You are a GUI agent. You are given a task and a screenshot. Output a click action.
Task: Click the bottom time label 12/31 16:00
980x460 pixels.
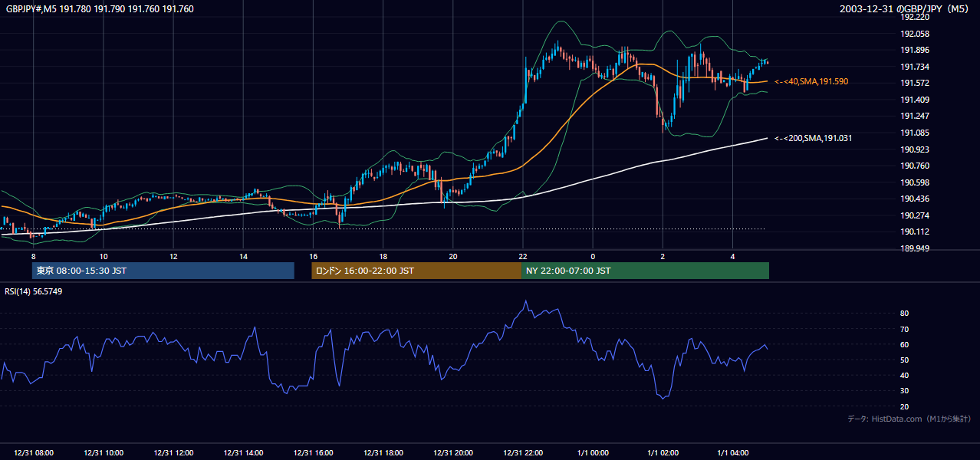[x=313, y=453]
